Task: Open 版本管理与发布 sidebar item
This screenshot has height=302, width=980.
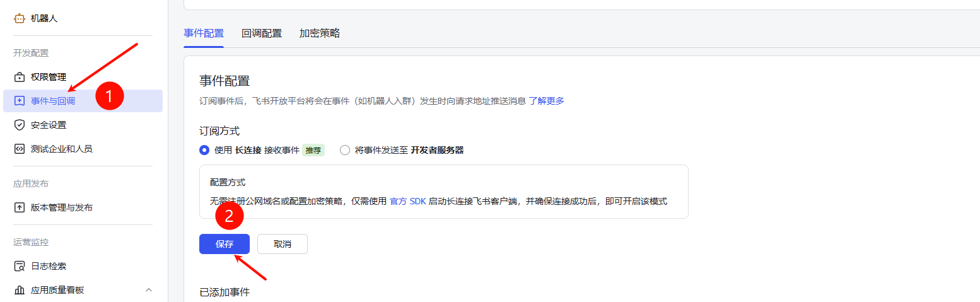Action: click(83, 207)
